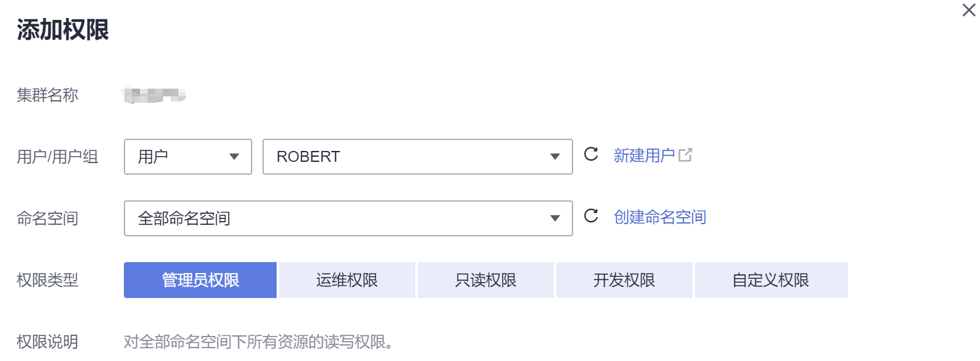This screenshot has height=361, width=980.
Task: Refresh the user list
Action: pos(590,155)
